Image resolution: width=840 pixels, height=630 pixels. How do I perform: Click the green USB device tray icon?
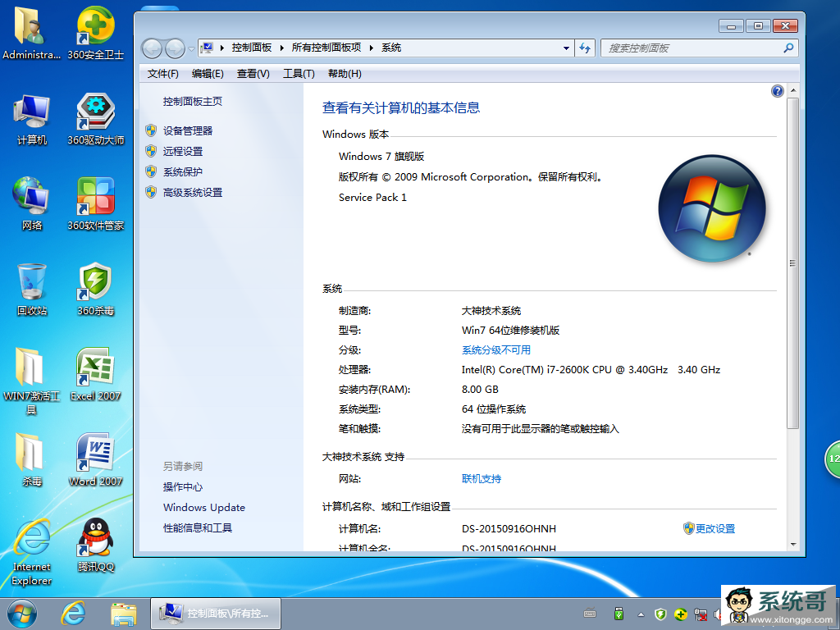click(619, 614)
